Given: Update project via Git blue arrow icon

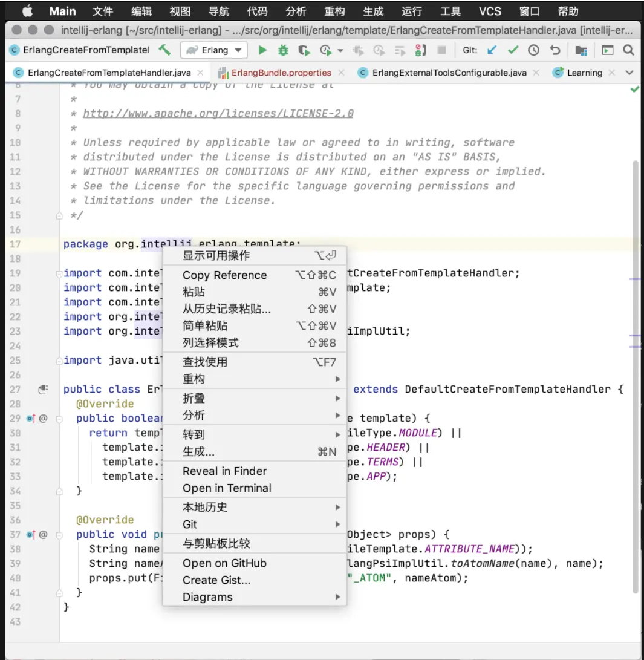Looking at the screenshot, I should pos(491,50).
